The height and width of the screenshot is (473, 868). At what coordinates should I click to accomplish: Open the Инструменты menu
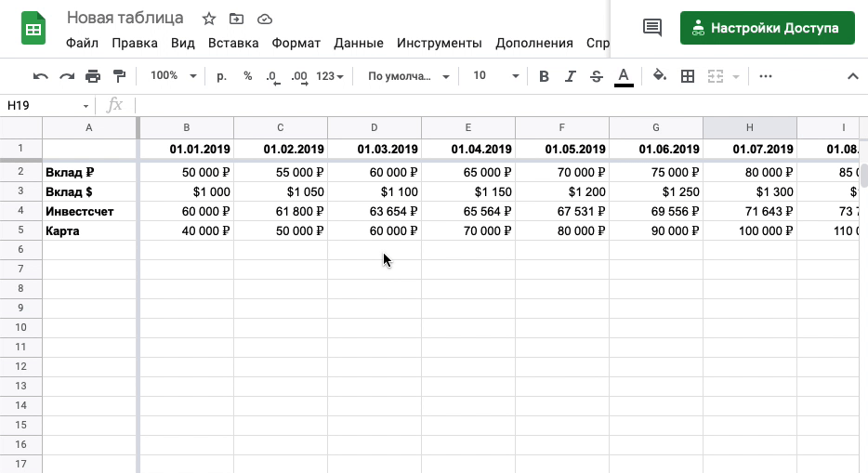click(x=440, y=43)
